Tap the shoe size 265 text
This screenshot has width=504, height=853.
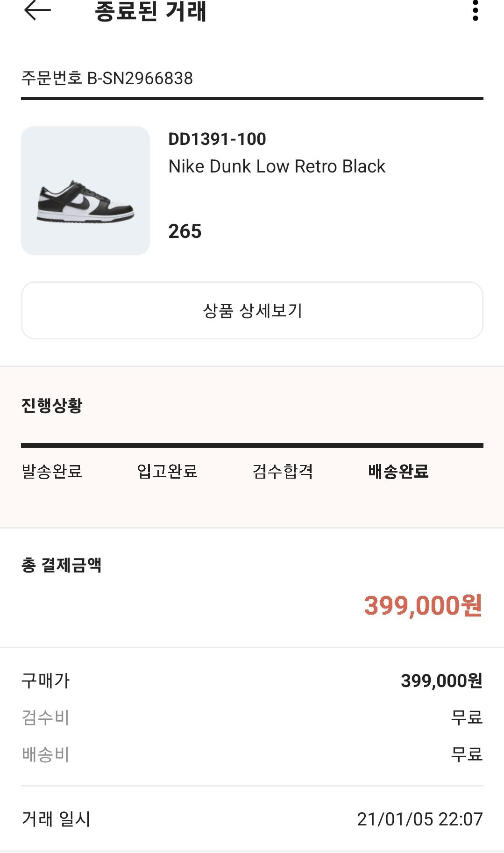pyautogui.click(x=185, y=231)
